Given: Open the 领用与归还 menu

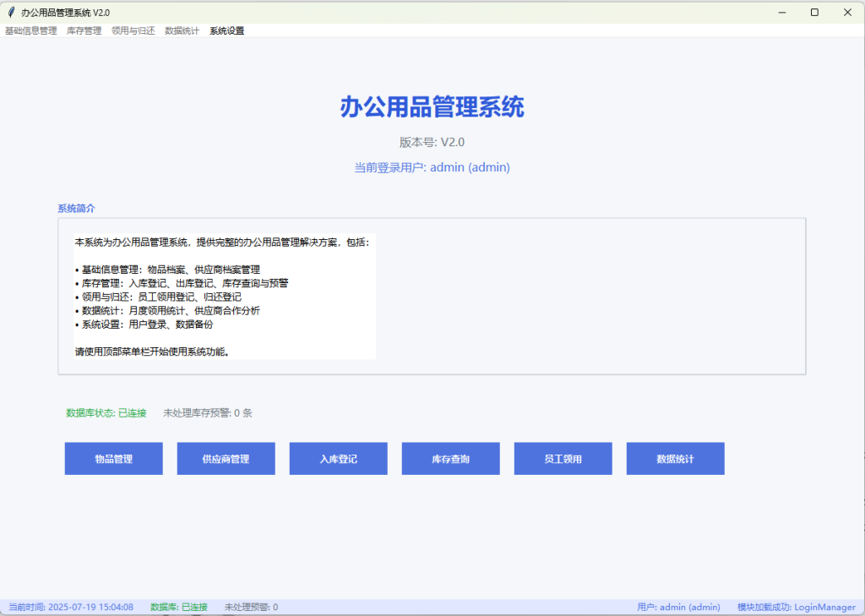Looking at the screenshot, I should point(133,30).
